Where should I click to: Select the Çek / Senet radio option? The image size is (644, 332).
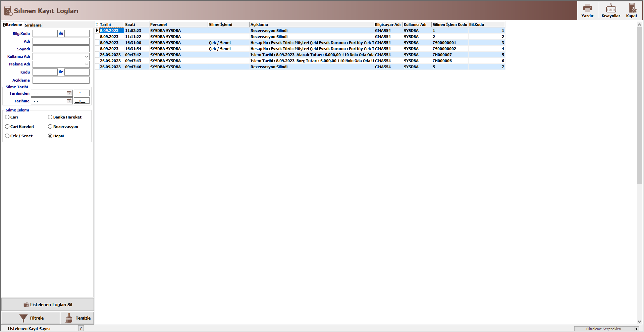pyautogui.click(x=7, y=136)
